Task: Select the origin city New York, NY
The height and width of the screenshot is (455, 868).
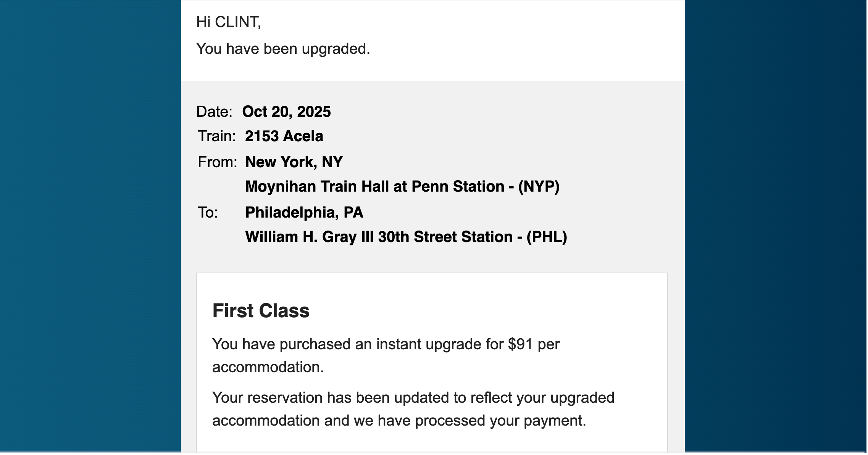Action: point(294,162)
